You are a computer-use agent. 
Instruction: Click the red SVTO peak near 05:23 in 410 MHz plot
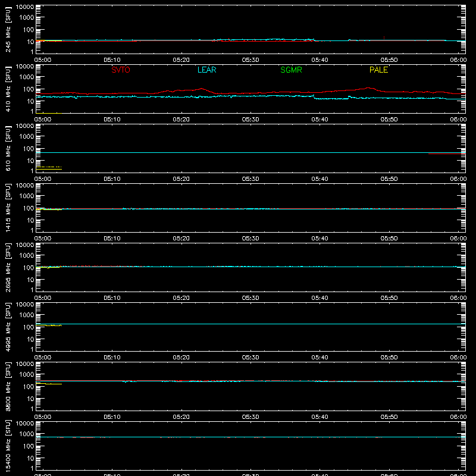click(202, 89)
